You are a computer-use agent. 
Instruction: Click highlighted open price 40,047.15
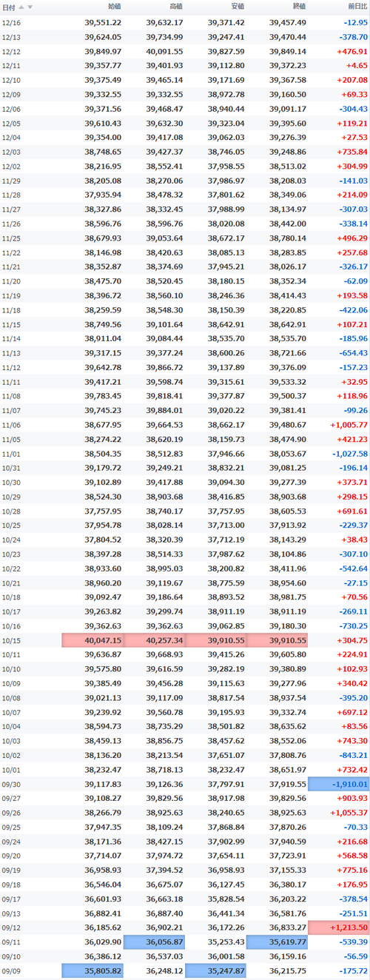(x=92, y=640)
